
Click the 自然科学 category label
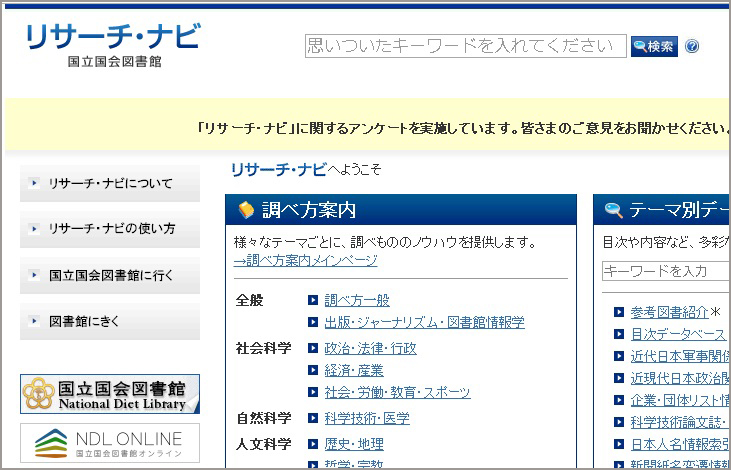[263, 418]
